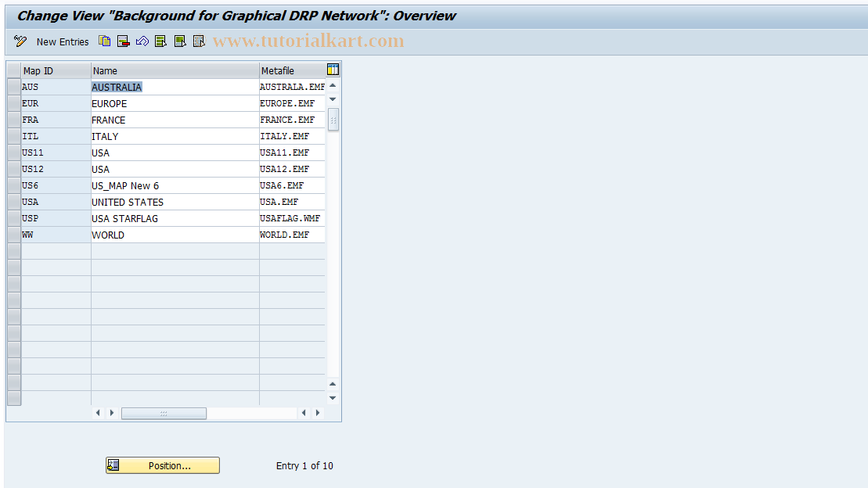868x488 pixels.
Task: Click the scroll-down arrow below the top up arrow
Action: [x=333, y=99]
